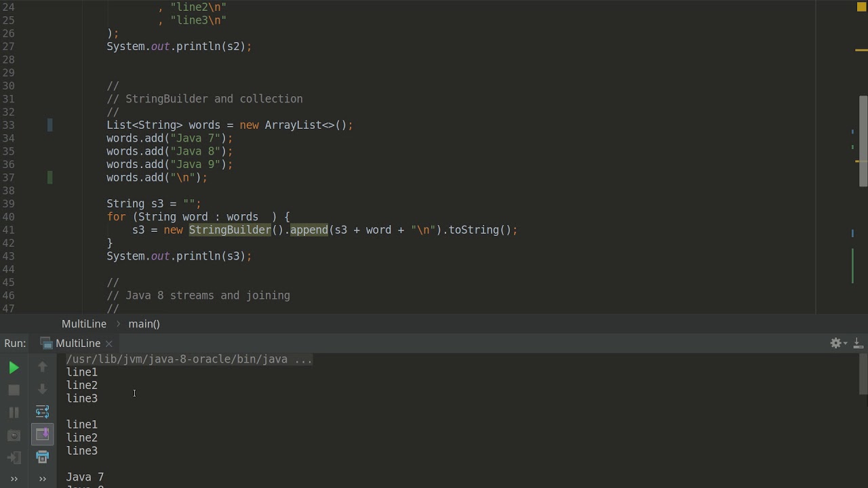Open Run panel settings gear menu
Screen dimensions: 868x488
coord(838,343)
